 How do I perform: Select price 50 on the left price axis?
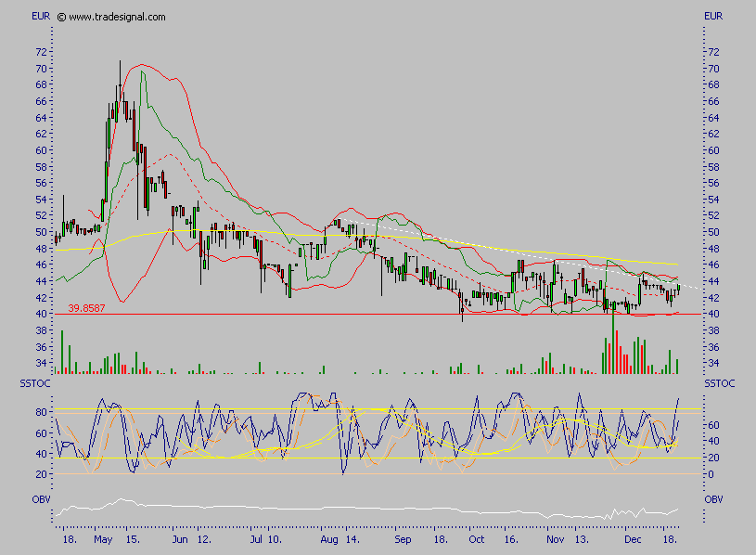pyautogui.click(x=42, y=232)
